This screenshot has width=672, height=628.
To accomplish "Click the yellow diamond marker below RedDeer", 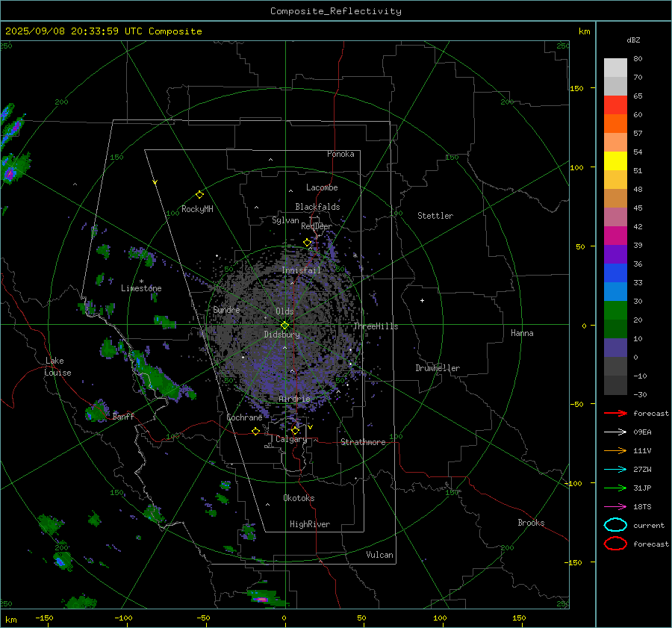I will (x=308, y=243).
